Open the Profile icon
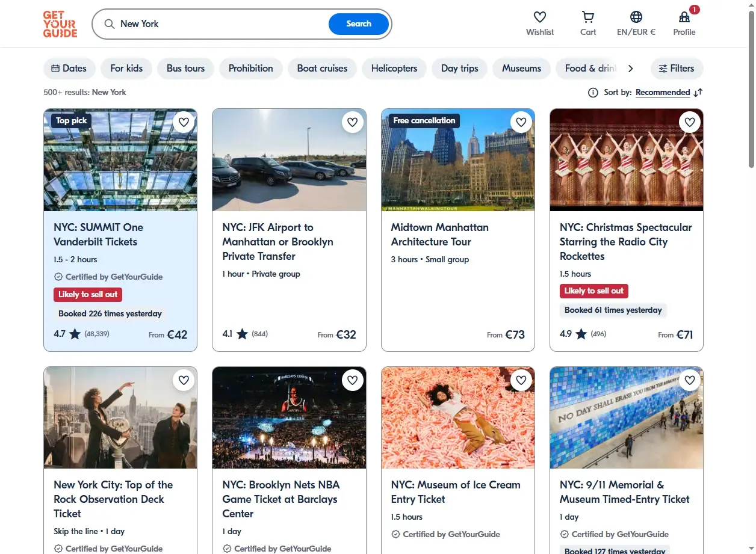 click(x=684, y=17)
